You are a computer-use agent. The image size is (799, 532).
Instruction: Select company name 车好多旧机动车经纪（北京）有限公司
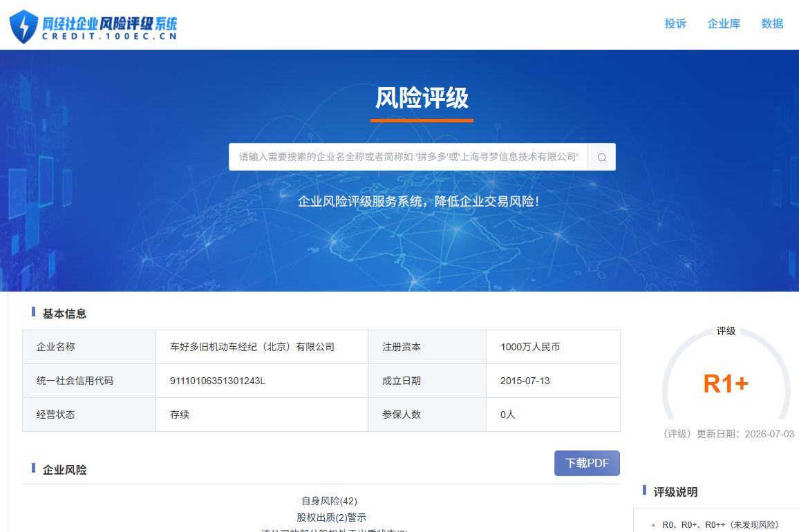coord(252,347)
